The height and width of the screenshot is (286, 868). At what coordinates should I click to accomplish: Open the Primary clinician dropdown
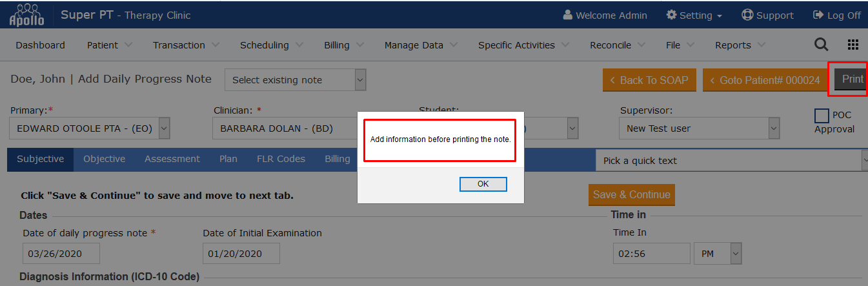(x=90, y=128)
